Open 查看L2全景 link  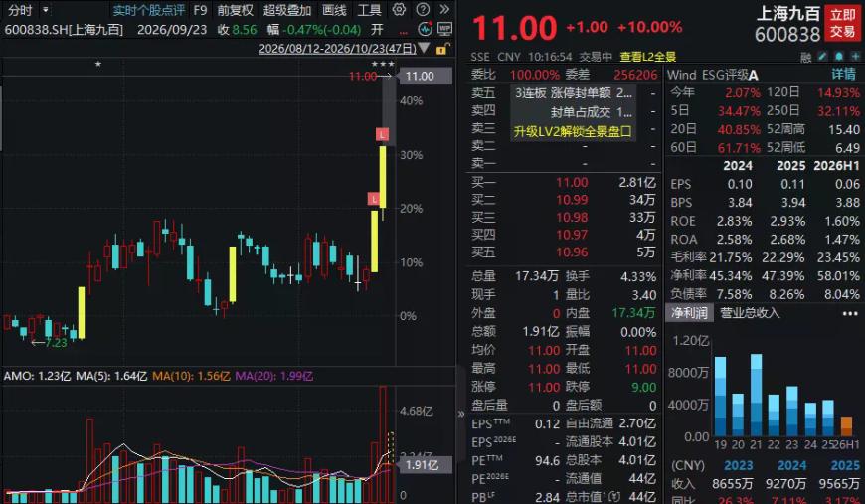coord(647,57)
